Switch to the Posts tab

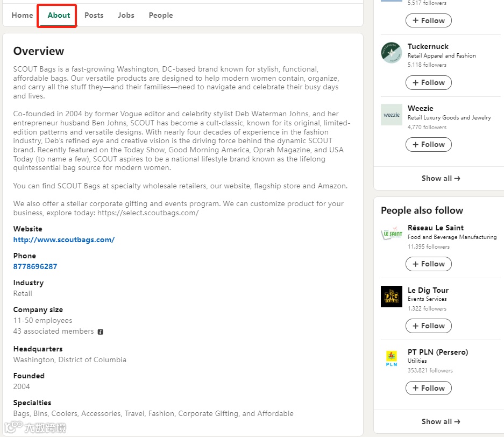coord(94,15)
